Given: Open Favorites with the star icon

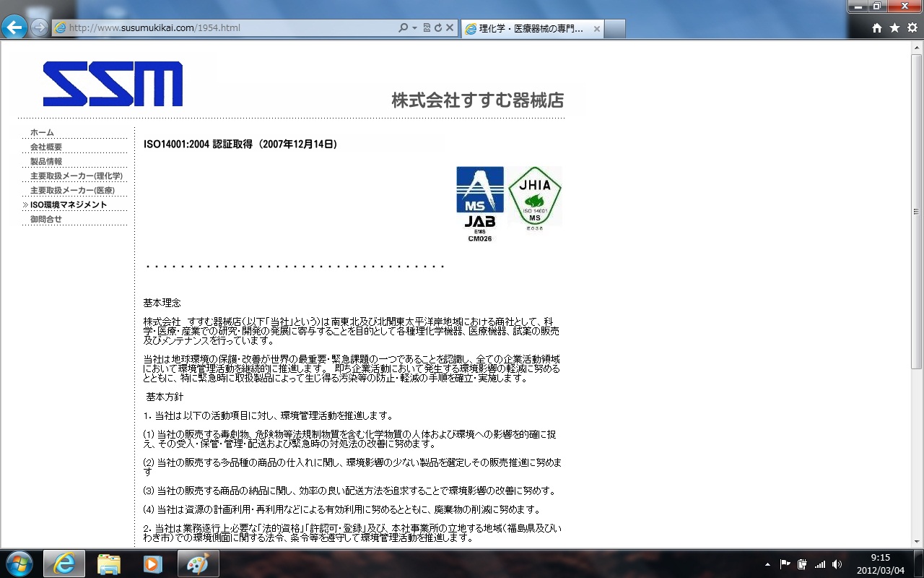Looking at the screenshot, I should [x=894, y=28].
